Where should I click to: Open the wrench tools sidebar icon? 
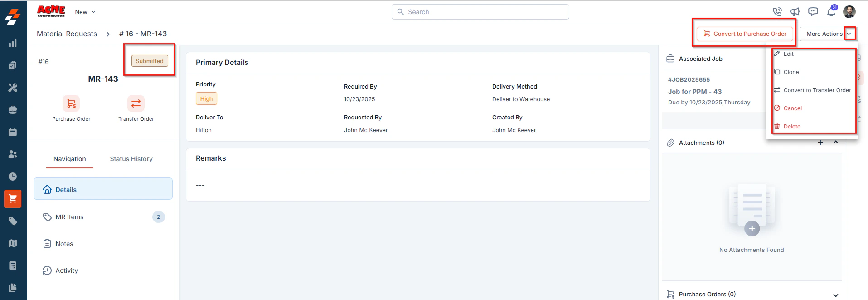[13, 88]
